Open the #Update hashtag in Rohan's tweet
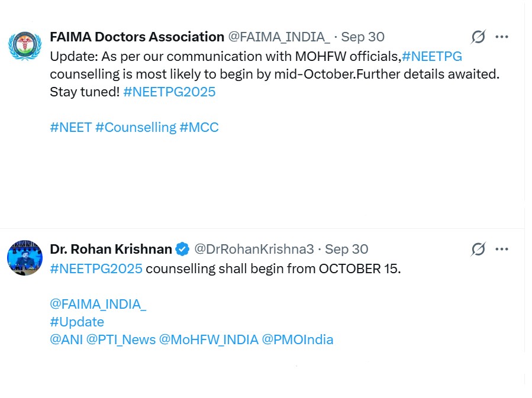The image size is (532, 398). coord(78,322)
